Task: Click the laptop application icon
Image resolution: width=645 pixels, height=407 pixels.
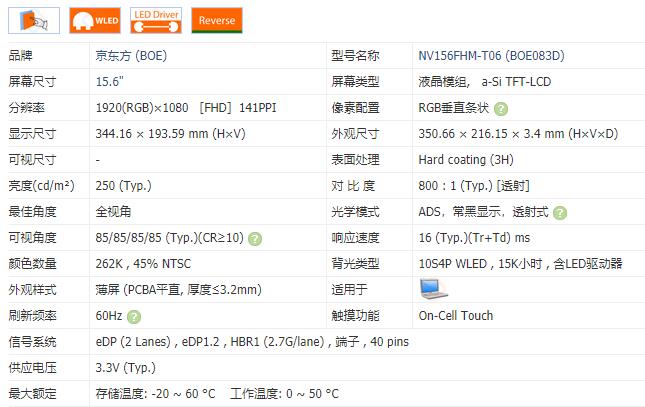Action: click(x=434, y=289)
